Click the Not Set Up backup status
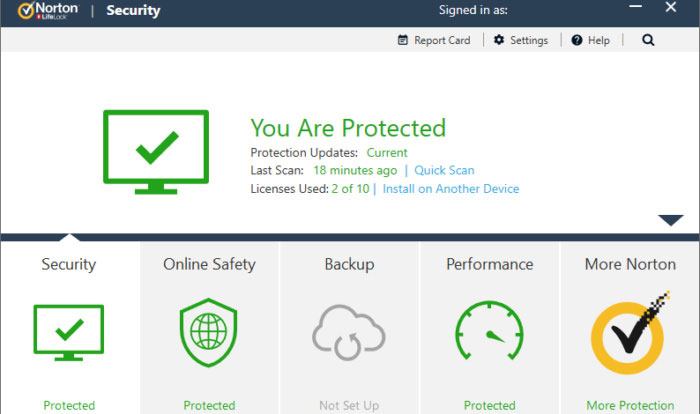 click(349, 406)
